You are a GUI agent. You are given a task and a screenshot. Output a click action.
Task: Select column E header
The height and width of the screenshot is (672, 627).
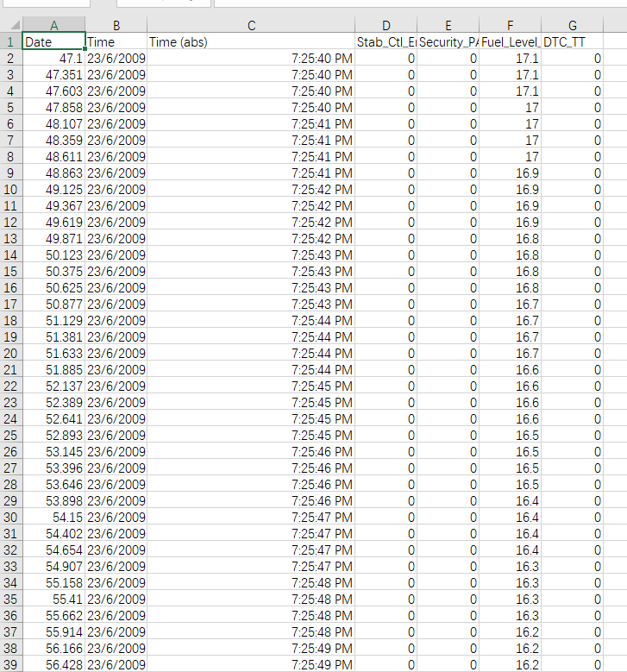tap(448, 25)
